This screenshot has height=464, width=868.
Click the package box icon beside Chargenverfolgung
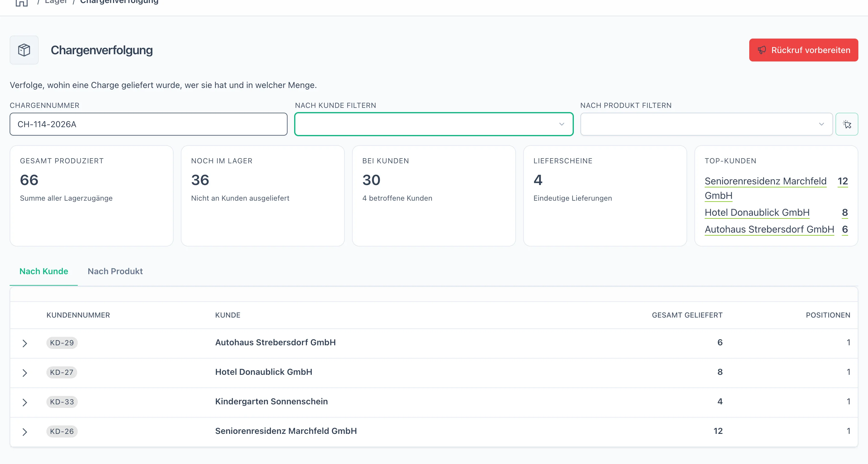[24, 50]
